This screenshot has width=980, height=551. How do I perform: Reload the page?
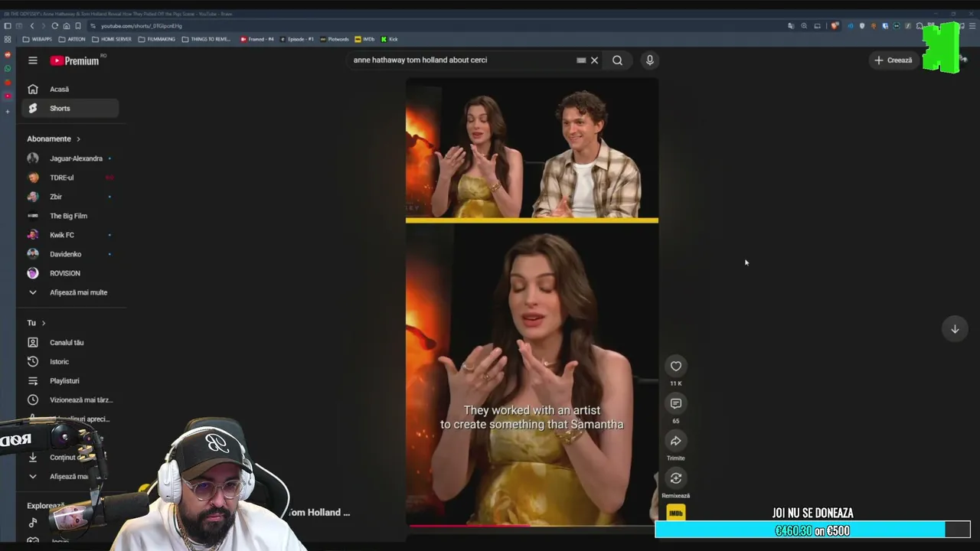click(55, 26)
